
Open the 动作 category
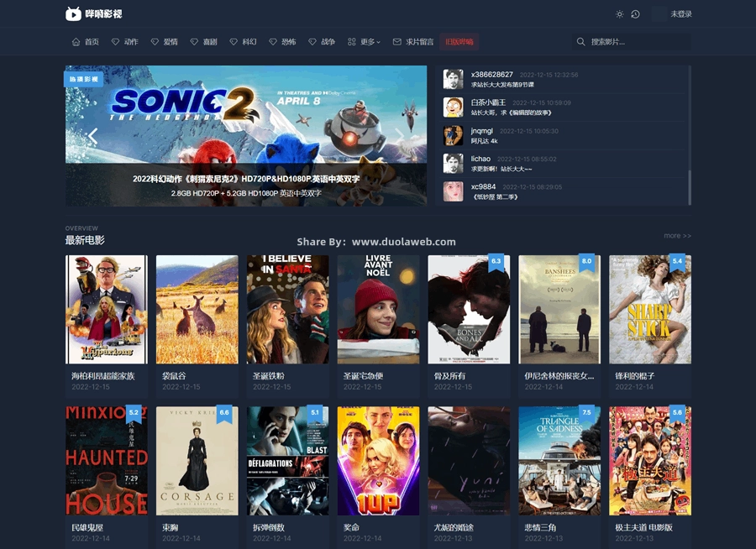(x=125, y=42)
